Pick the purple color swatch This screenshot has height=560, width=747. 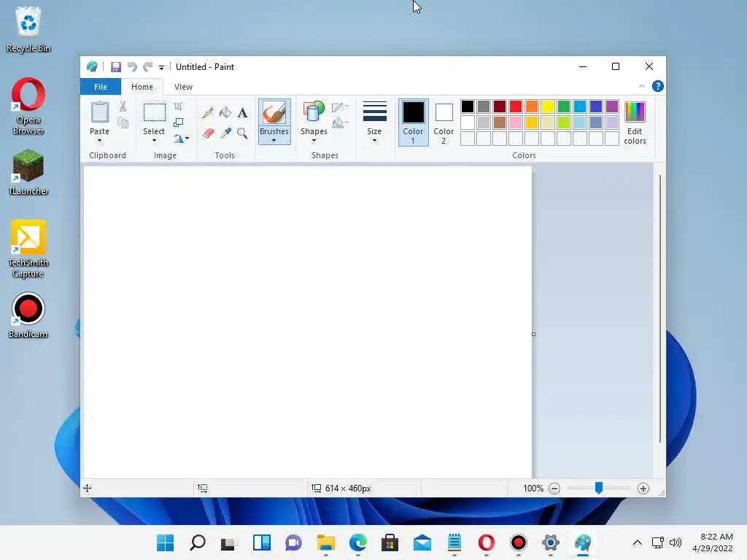coord(612,106)
